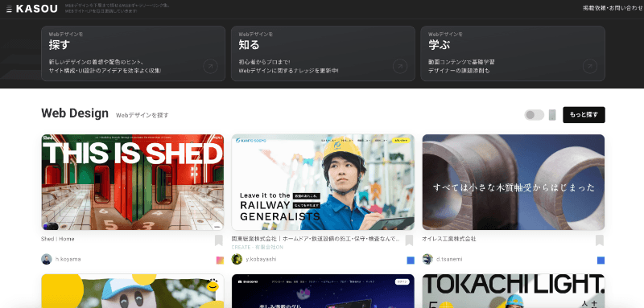Click the arrow icon in 学ぶ card
644x308 pixels.
(590, 66)
